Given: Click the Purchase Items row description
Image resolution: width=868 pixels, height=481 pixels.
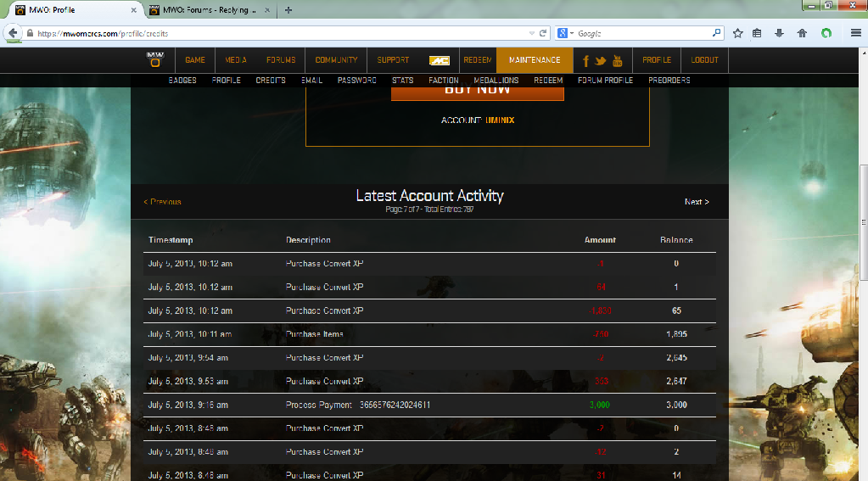Looking at the screenshot, I should point(315,333).
